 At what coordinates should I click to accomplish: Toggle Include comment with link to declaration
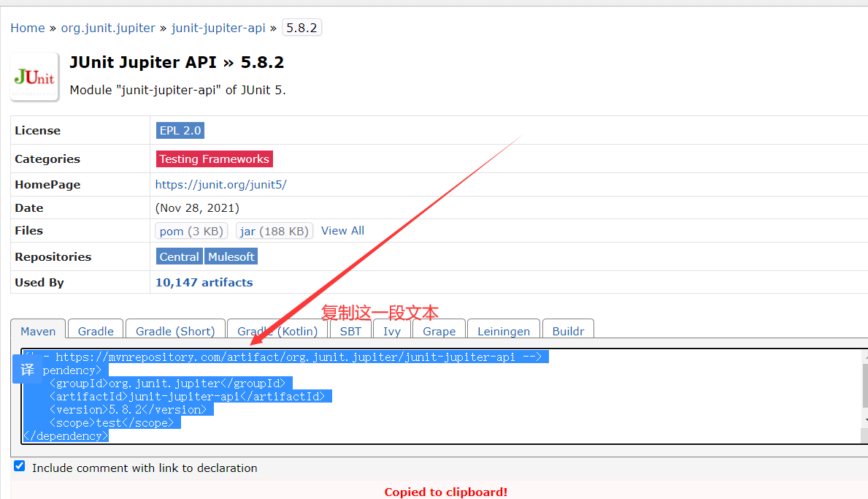pos(20,466)
